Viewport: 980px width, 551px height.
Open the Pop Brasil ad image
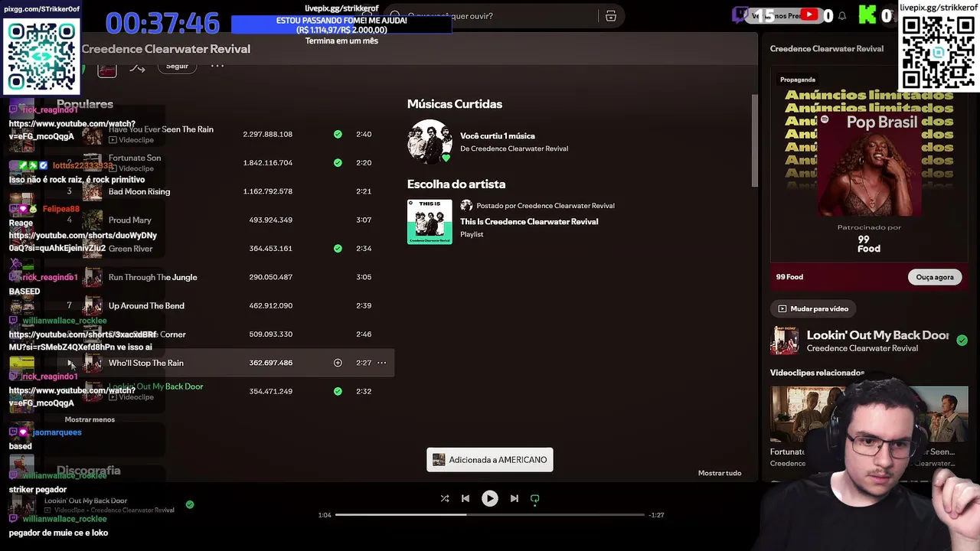pos(869,163)
